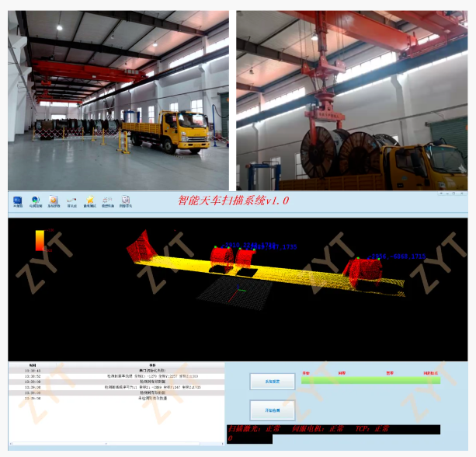Click the globe icon in the toolbar
This screenshot has height=457, width=476.
pyautogui.click(x=35, y=201)
